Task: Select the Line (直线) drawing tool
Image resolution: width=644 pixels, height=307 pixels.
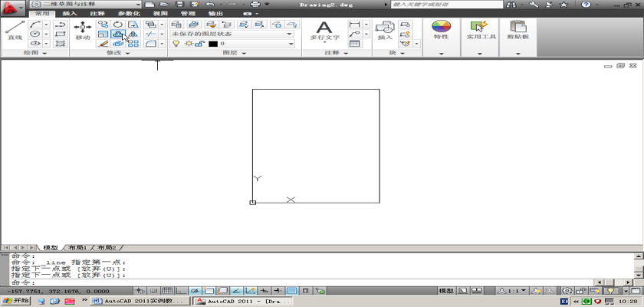Action: [x=14, y=30]
